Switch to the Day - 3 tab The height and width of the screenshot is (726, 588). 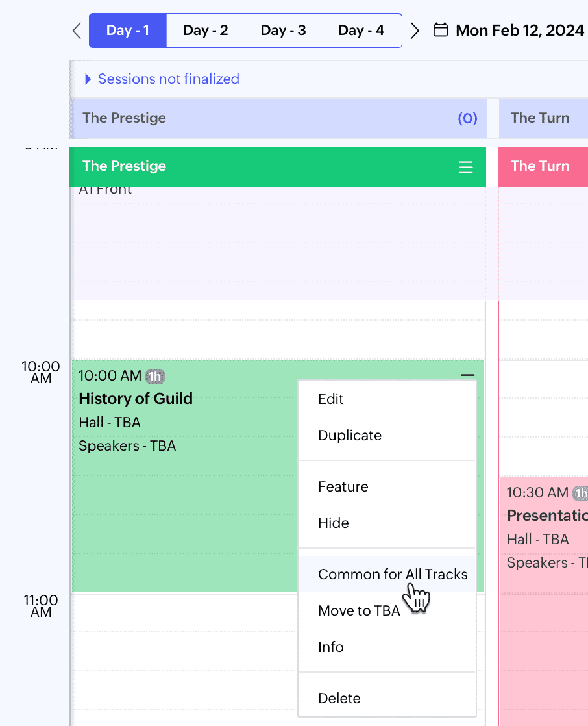coord(283,31)
